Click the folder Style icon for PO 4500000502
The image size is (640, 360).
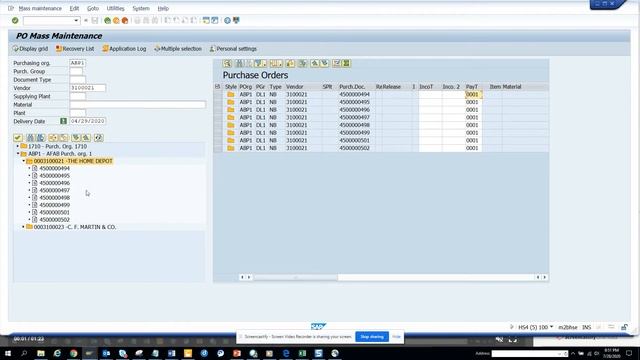click(231, 148)
